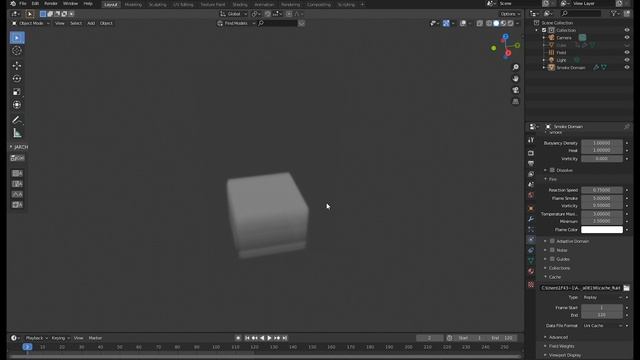Toggle the Collection exclude checkbox

(x=544, y=30)
